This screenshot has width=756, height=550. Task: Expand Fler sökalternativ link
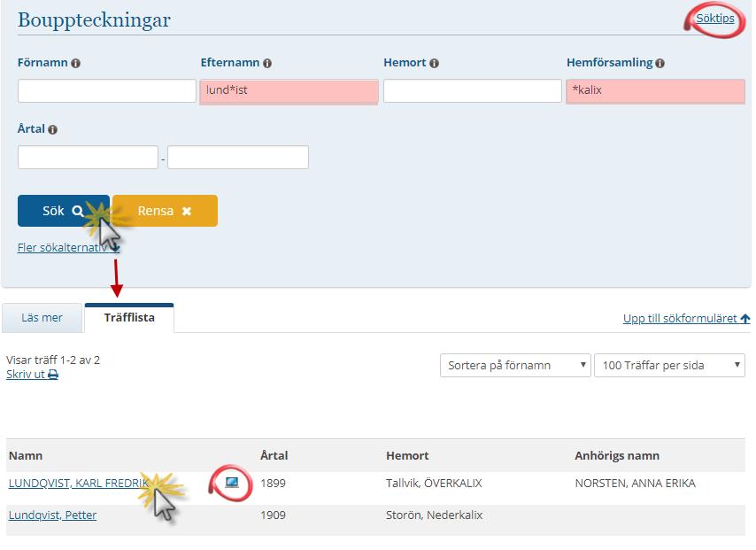coord(68,247)
